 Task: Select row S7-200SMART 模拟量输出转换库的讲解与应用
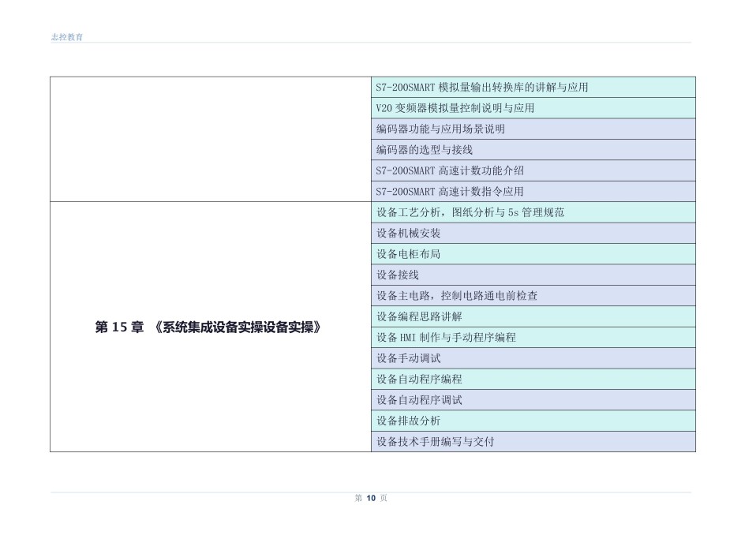tap(533, 88)
